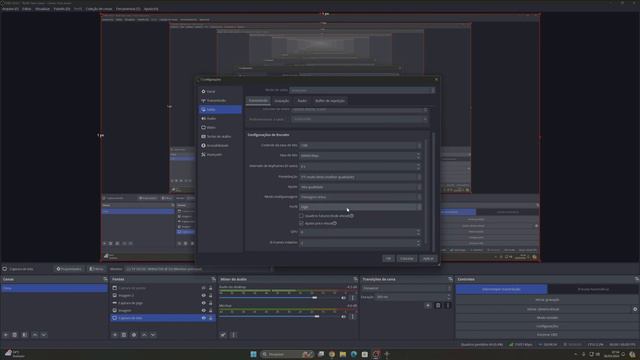This screenshot has height=360, width=640.
Task: Add a new source in Fontes panel
Action: click(115, 335)
